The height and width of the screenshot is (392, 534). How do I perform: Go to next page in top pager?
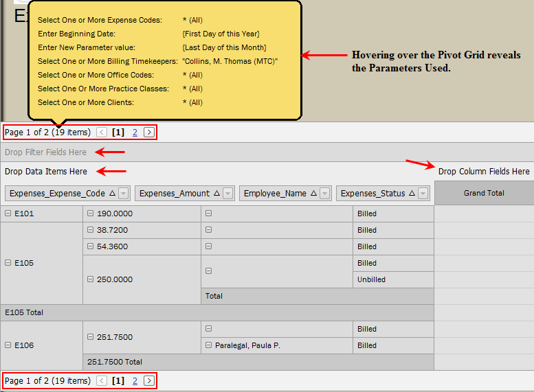(149, 132)
